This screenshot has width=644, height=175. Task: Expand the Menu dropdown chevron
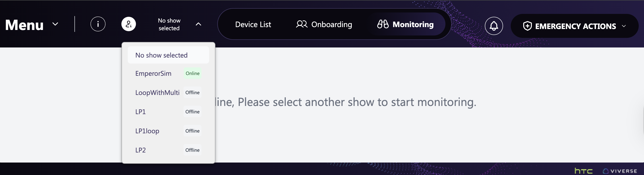[x=55, y=24]
